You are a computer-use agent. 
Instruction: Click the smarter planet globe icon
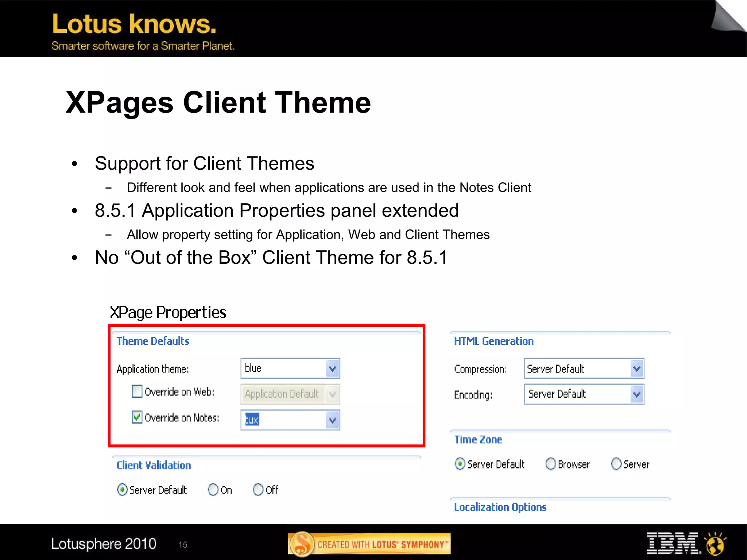click(716, 544)
